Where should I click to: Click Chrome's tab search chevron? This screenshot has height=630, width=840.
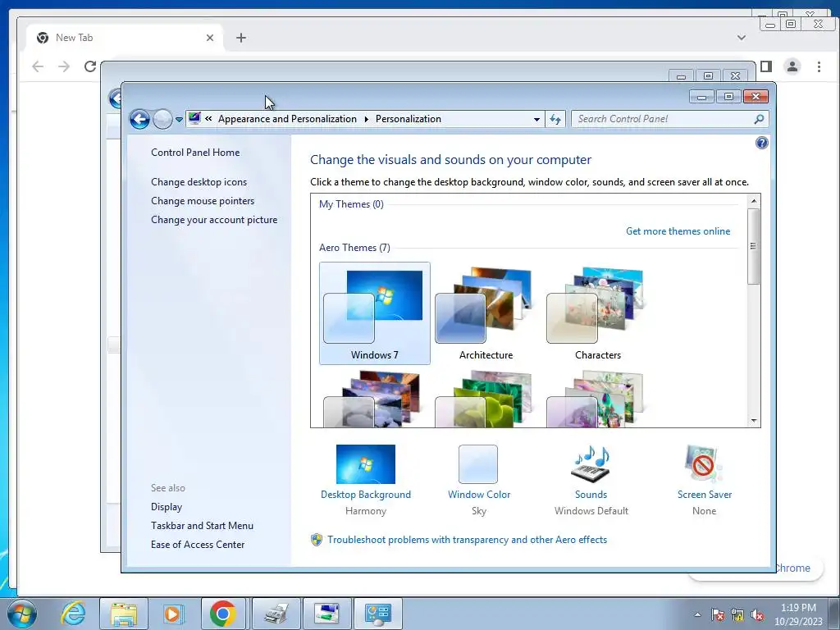[x=742, y=38]
